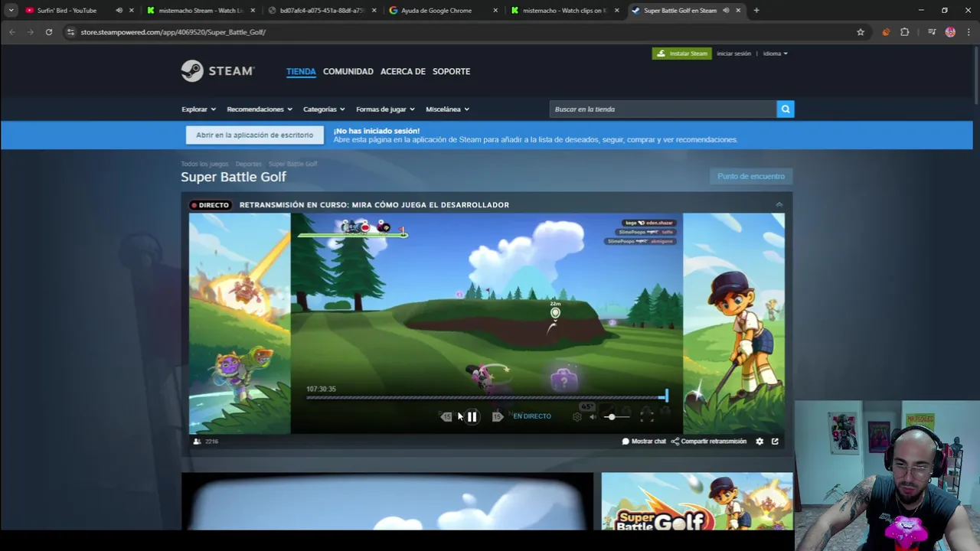Click the viewer count icon under video
Viewport: 980px width, 551px height.
(197, 442)
